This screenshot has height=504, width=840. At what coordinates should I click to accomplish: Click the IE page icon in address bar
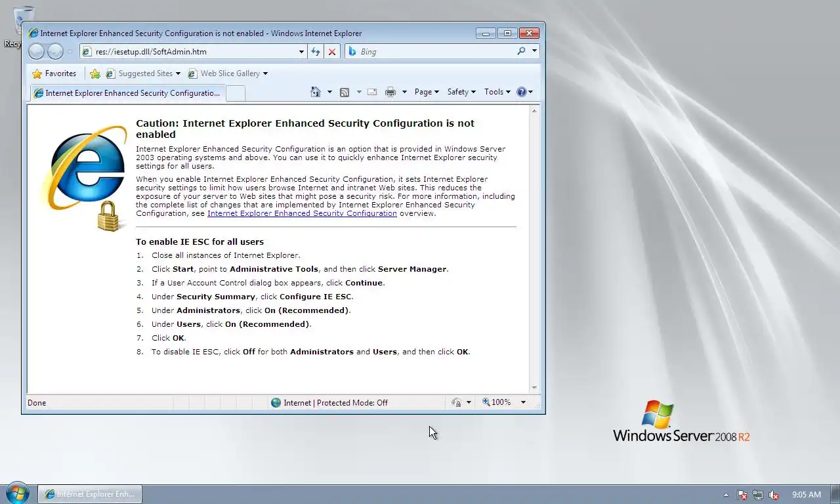point(86,51)
